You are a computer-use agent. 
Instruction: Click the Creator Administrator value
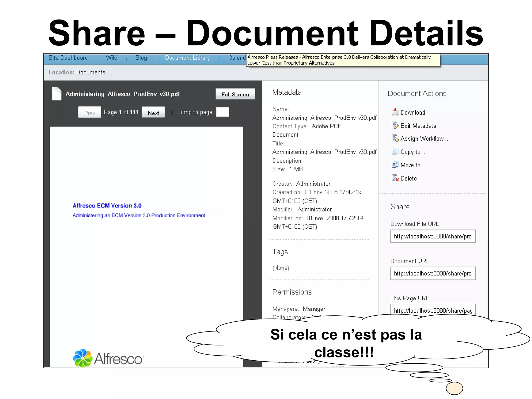coord(313,184)
